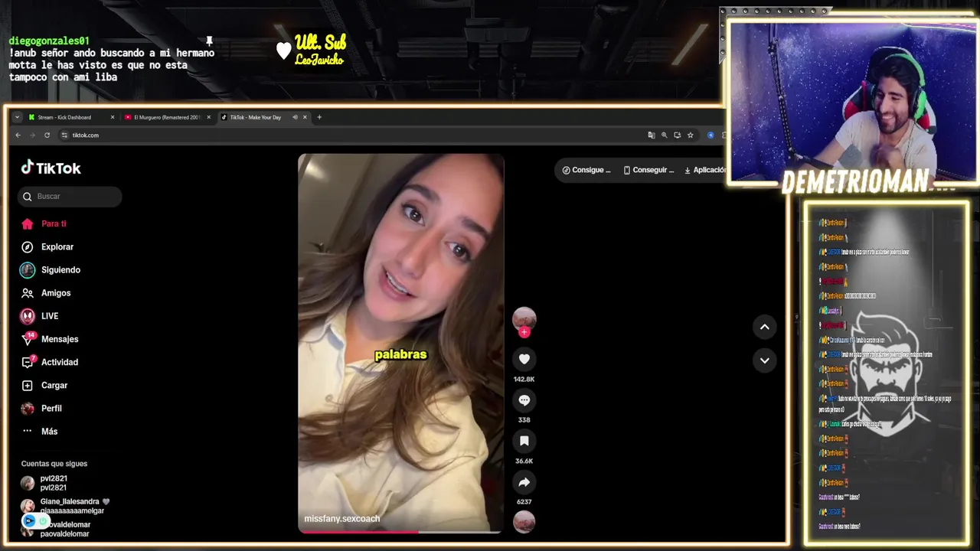Bookmark the page with star icon
Image resolution: width=980 pixels, height=551 pixels.
[x=690, y=135]
